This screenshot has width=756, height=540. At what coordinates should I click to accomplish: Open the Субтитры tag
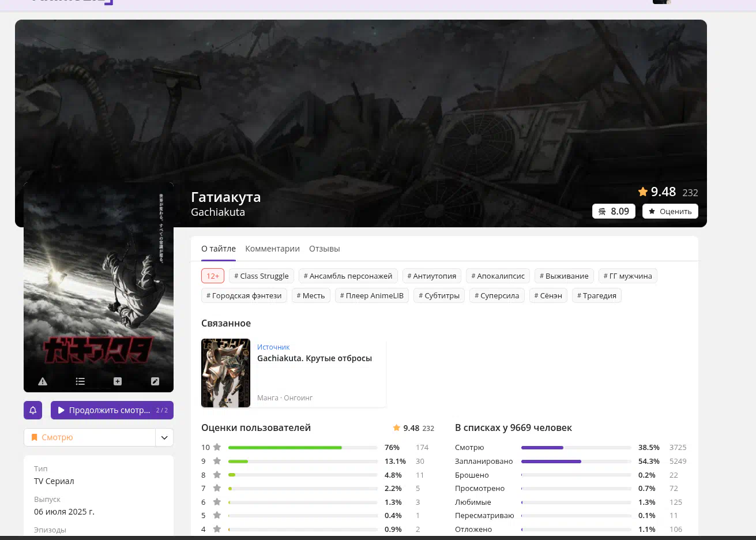tap(439, 295)
